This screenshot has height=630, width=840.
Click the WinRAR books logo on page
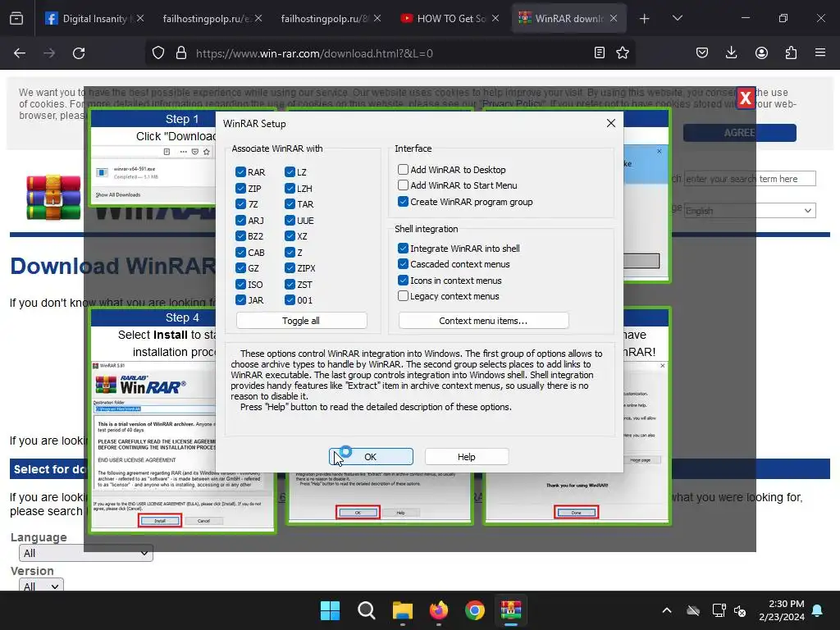53,197
